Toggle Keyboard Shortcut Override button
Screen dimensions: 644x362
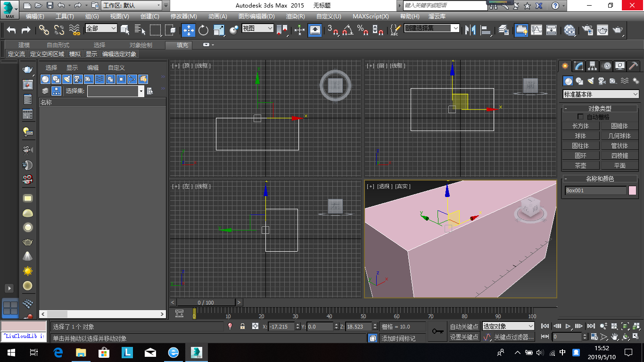315,30
